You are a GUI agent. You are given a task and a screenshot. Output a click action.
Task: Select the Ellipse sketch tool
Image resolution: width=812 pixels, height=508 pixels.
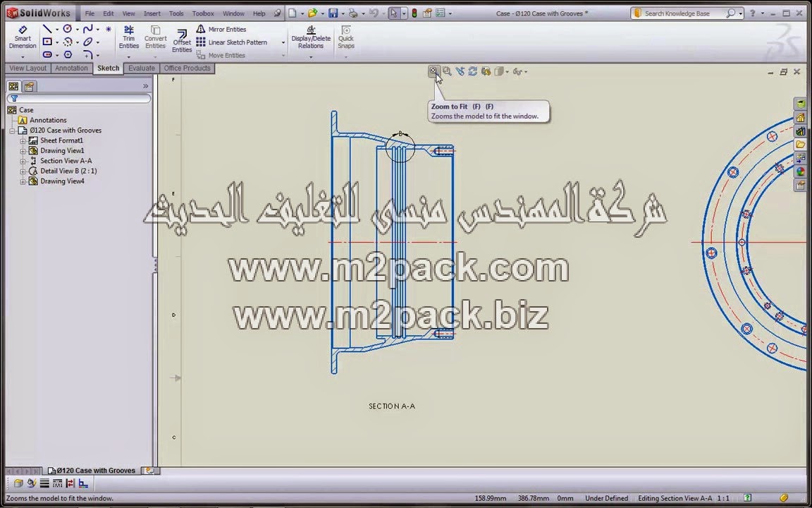point(88,42)
